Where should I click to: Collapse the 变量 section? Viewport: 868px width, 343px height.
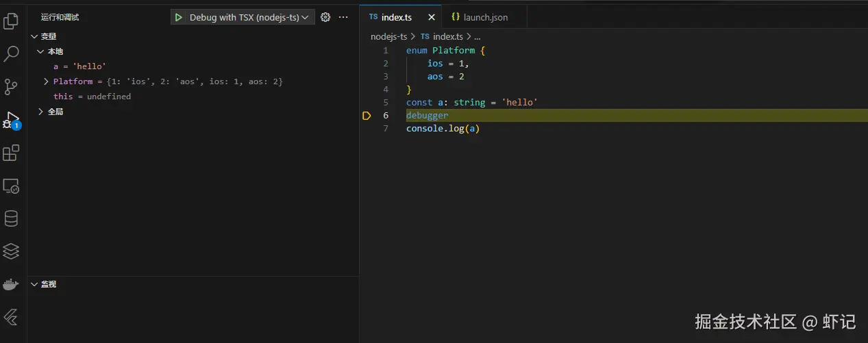34,36
